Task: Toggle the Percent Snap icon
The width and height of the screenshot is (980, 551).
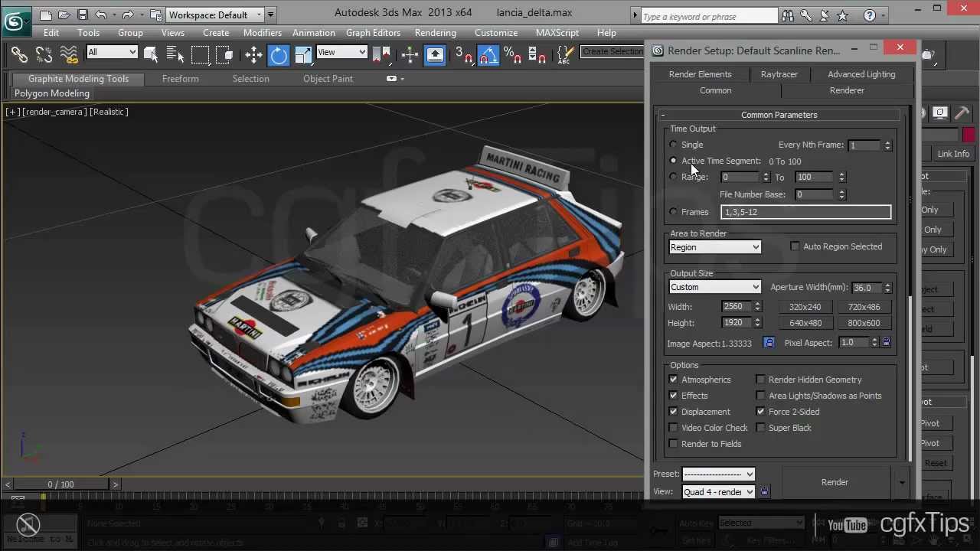Action: [x=513, y=54]
